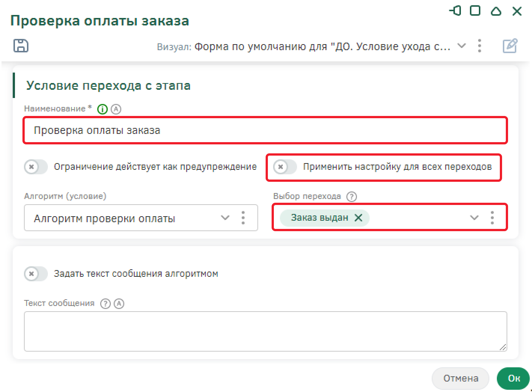
Task: Click the edit form pencil icon
Action: (510, 46)
